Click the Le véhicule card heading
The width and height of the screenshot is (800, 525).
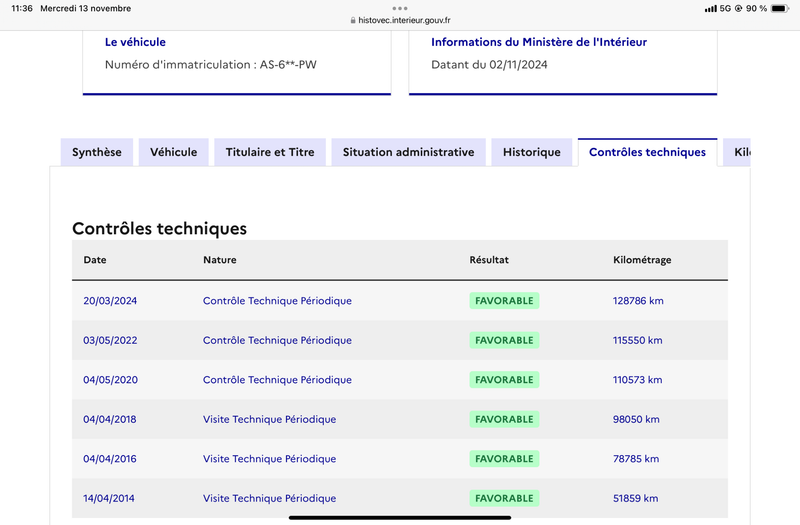click(x=135, y=42)
